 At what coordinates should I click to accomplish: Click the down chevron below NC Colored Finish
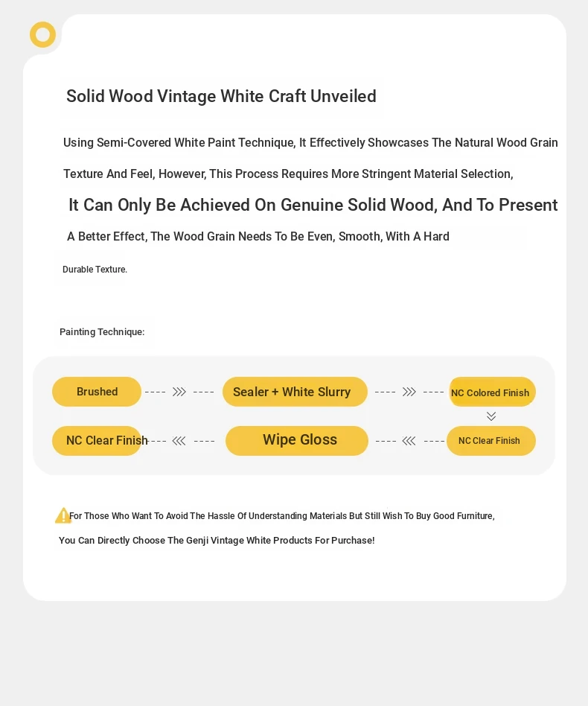(x=491, y=416)
